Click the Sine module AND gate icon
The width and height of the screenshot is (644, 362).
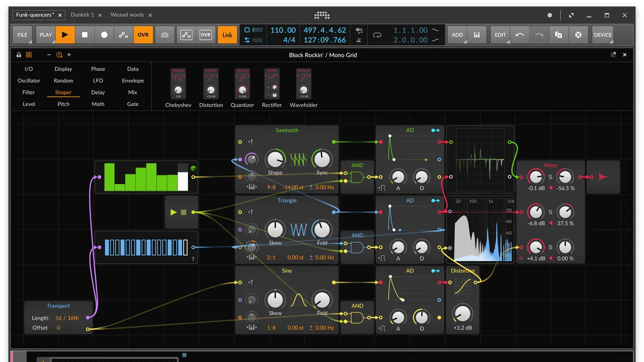point(357,318)
